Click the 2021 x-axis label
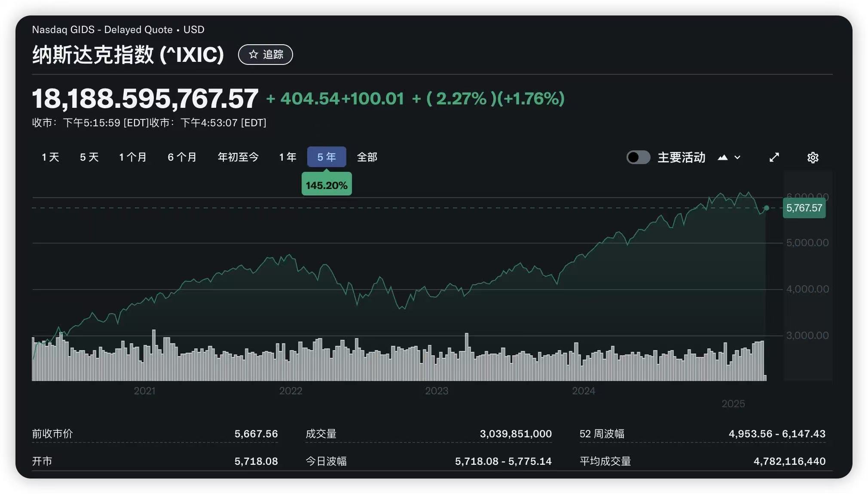The image size is (868, 494). pyautogui.click(x=144, y=391)
